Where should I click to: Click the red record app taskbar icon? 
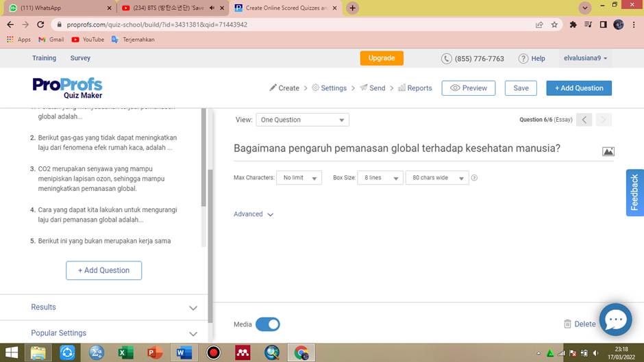tap(213, 352)
